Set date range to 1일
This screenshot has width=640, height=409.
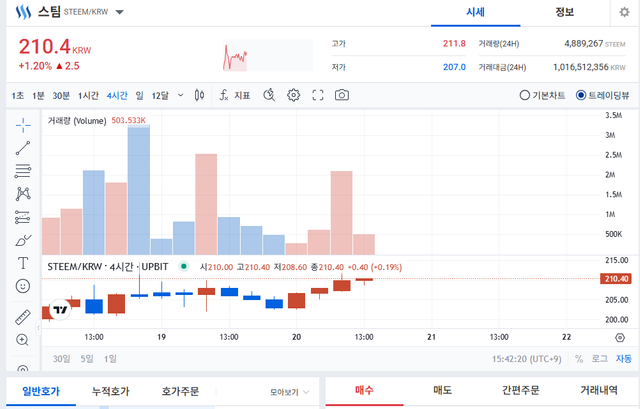tap(110, 359)
